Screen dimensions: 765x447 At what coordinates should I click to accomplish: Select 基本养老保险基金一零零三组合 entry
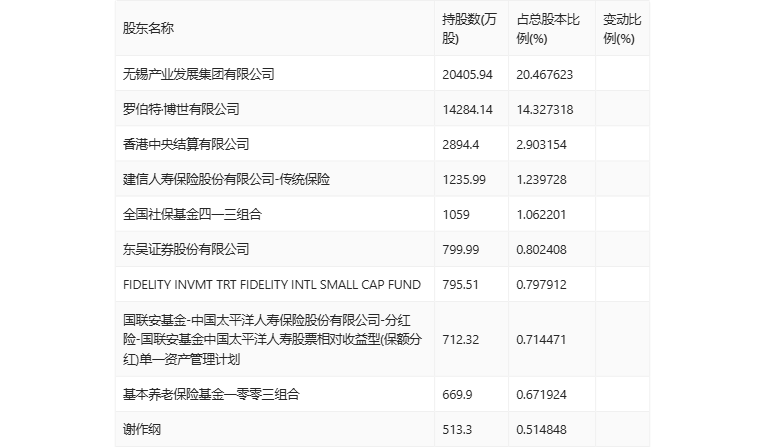(211, 394)
